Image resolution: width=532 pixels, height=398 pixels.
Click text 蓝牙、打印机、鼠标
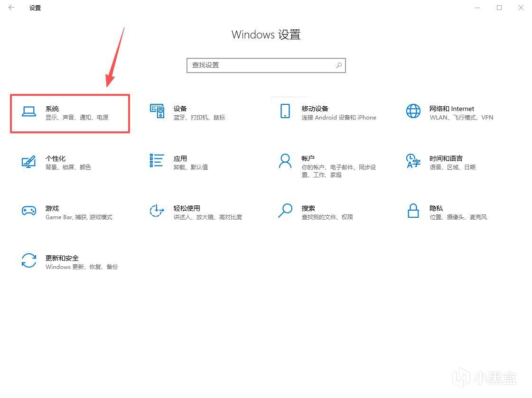199,117
